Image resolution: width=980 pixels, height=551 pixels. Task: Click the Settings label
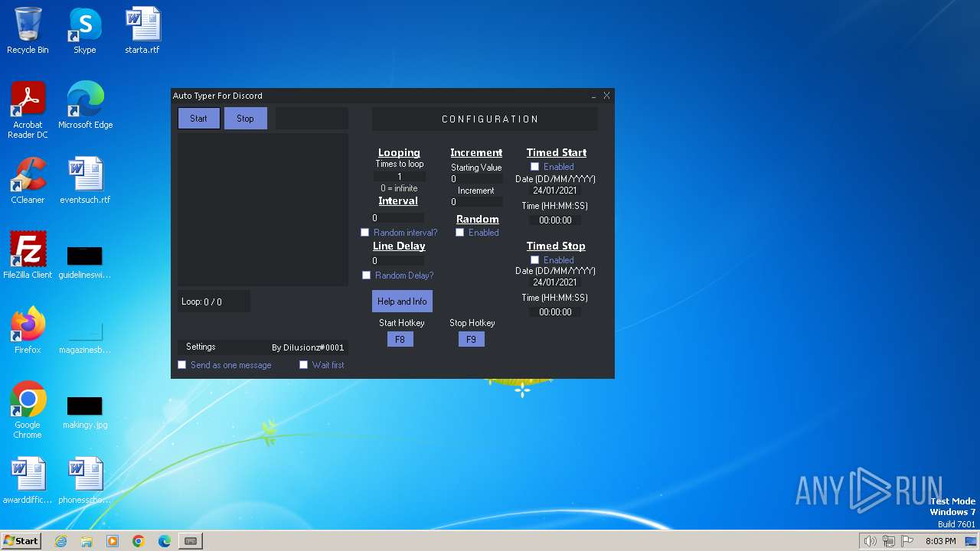(201, 347)
